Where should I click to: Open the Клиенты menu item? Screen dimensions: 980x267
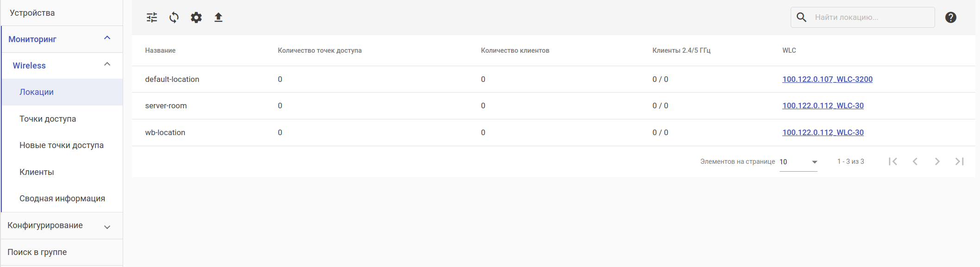[x=37, y=172]
